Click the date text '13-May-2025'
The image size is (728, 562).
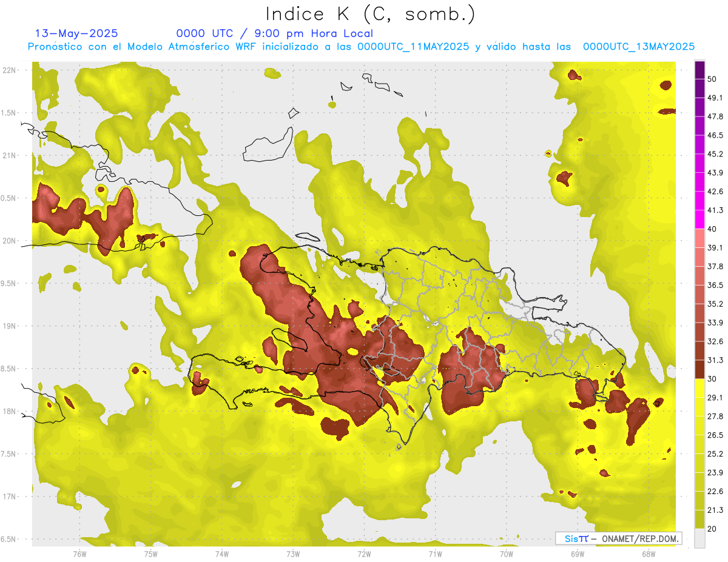pyautogui.click(x=76, y=33)
